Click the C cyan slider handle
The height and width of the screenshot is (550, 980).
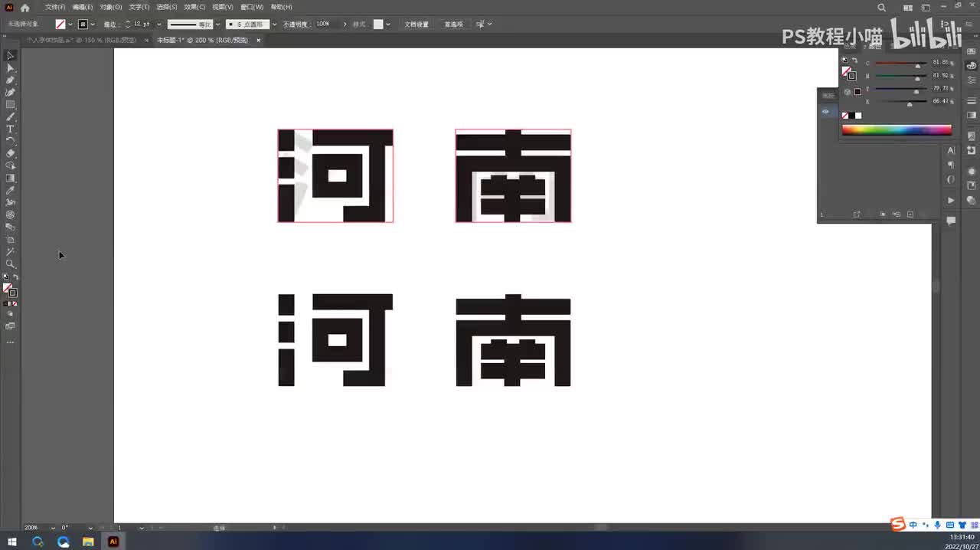point(918,65)
